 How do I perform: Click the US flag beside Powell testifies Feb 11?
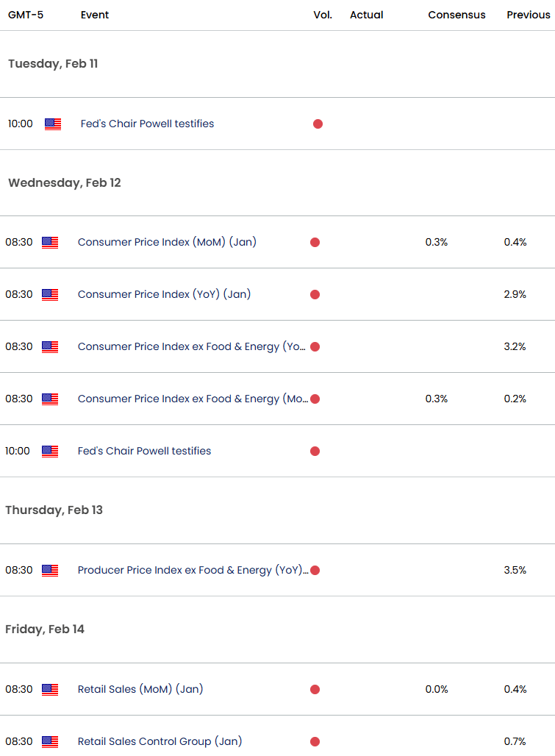(52, 124)
